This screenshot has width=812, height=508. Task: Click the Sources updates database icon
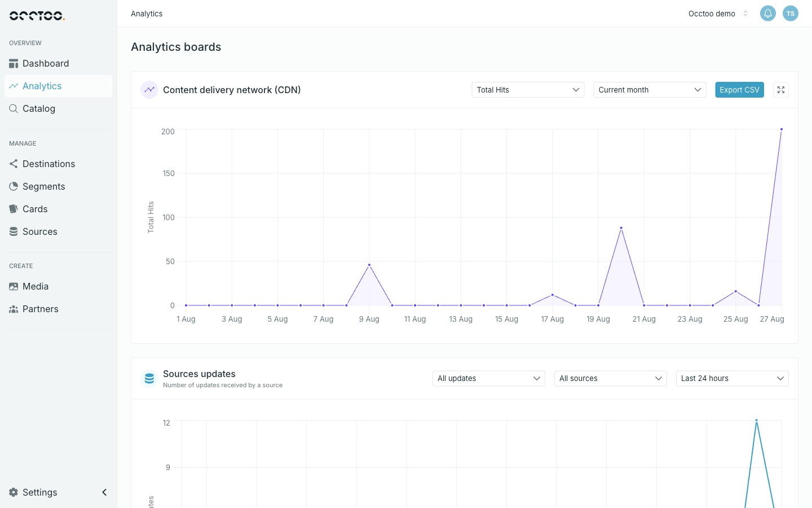coord(149,378)
